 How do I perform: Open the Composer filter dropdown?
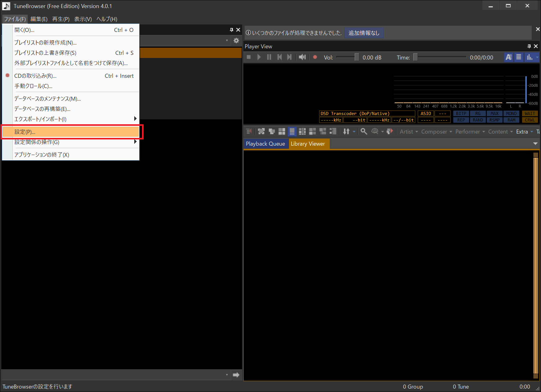[437, 132]
